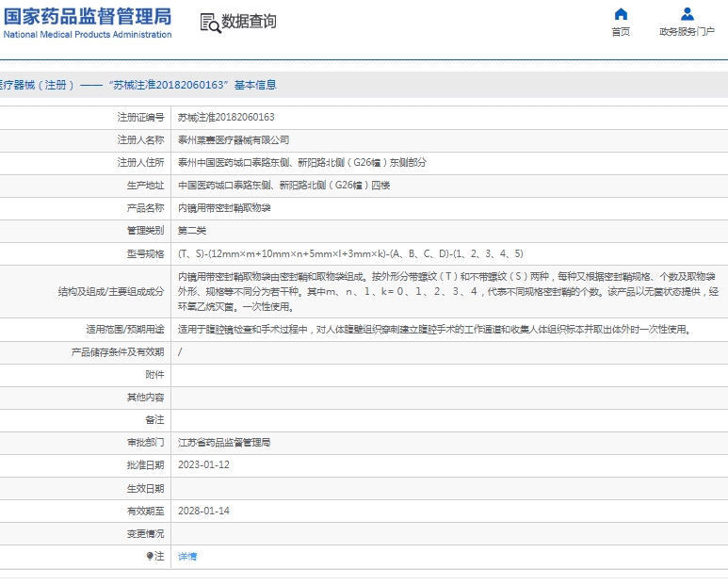Click the 管理类别 value 第二类
The image size is (728, 585).
click(x=192, y=231)
